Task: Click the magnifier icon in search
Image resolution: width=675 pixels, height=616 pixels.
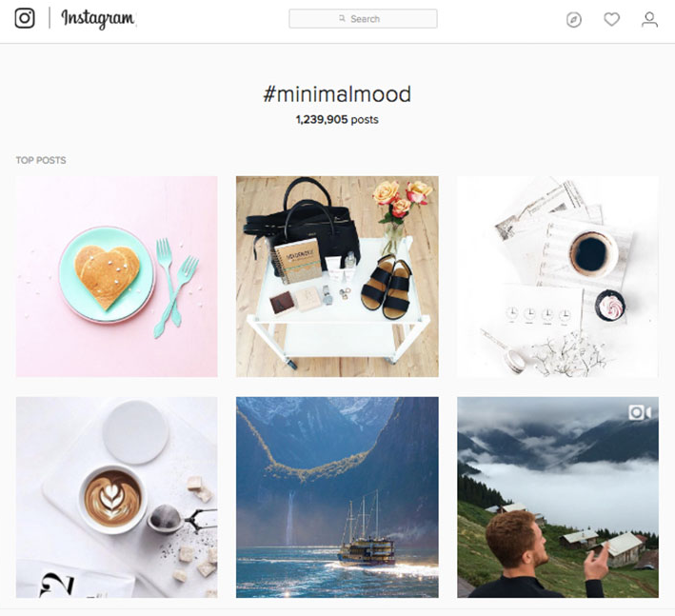Action: point(342,18)
